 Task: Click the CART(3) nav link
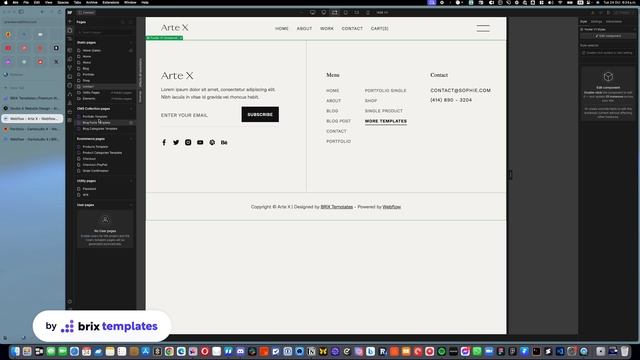[380, 29]
